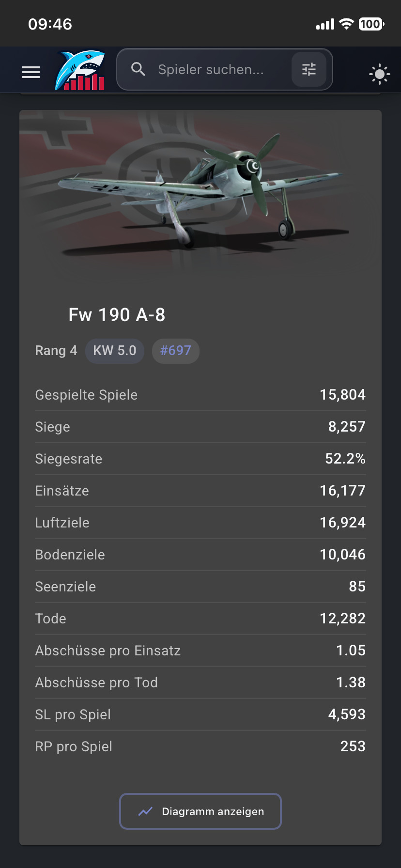Tap the Abschüsse pro Tod row
401x868 pixels.
200,682
